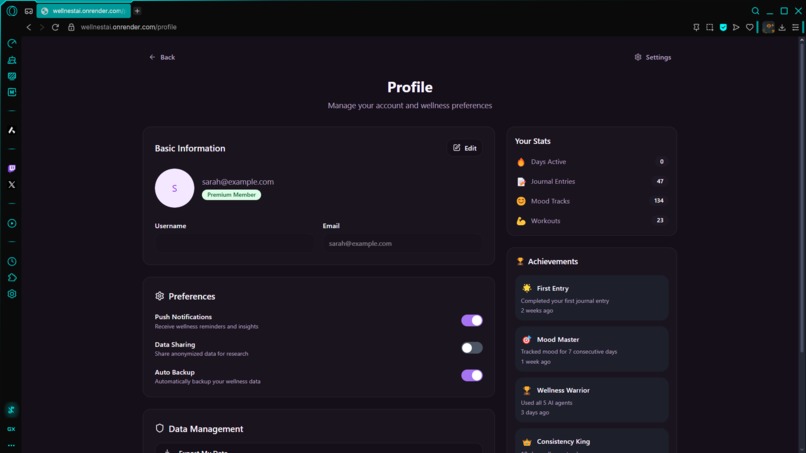Click the sarah@example.com heading text

pyautogui.click(x=237, y=182)
